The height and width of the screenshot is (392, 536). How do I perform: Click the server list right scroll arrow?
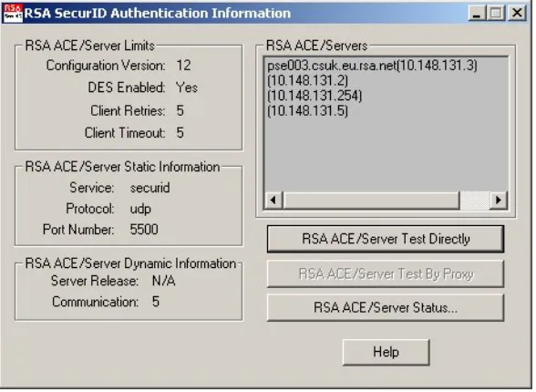499,200
